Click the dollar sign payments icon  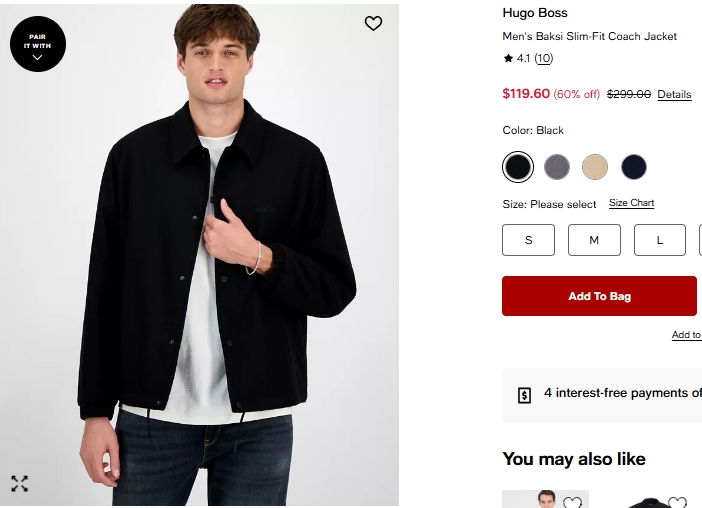pos(525,395)
